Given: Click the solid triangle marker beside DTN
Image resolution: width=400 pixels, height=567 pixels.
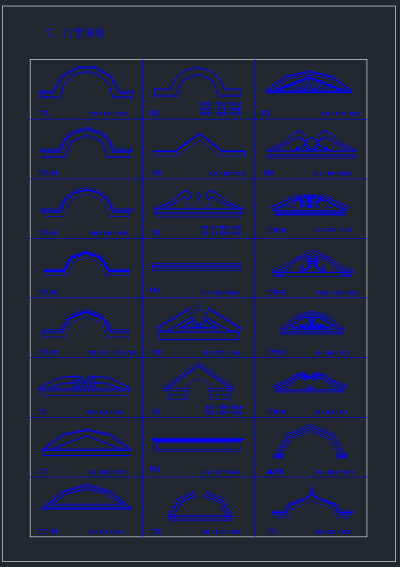Looking at the screenshot, I should coord(270,472).
